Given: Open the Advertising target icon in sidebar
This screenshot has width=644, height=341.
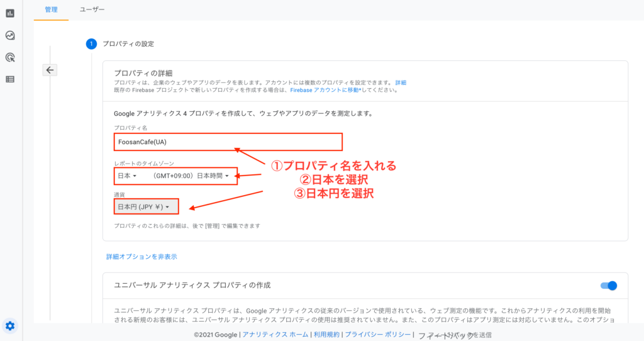Looking at the screenshot, I should pos(10,57).
